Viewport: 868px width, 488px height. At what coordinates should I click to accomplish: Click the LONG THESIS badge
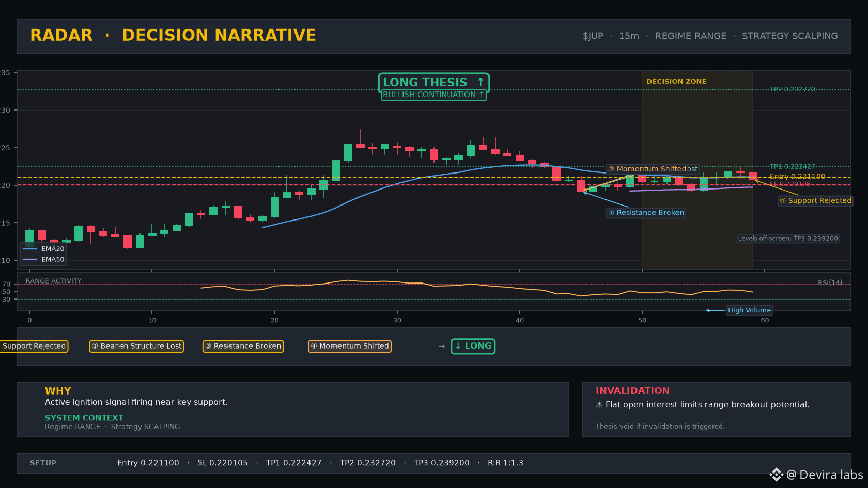[x=433, y=82]
